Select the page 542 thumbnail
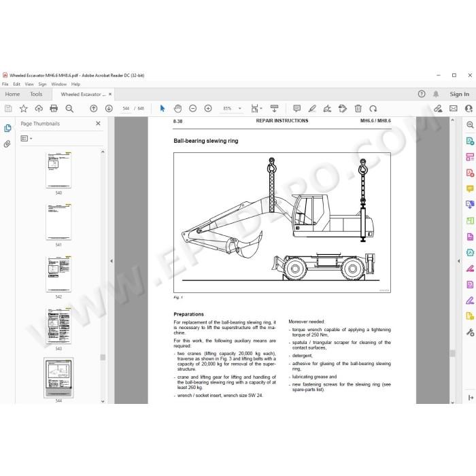Screen dimensions: 476x476 click(x=58, y=274)
